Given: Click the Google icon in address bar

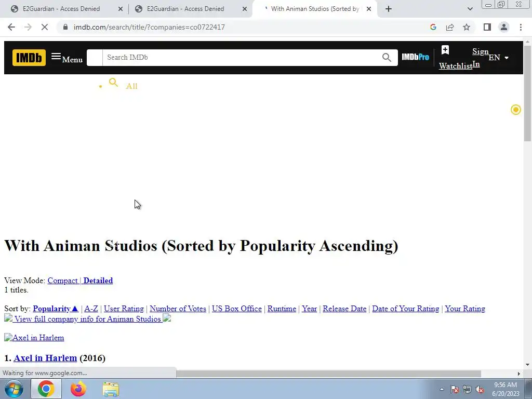Looking at the screenshot, I should click(433, 27).
